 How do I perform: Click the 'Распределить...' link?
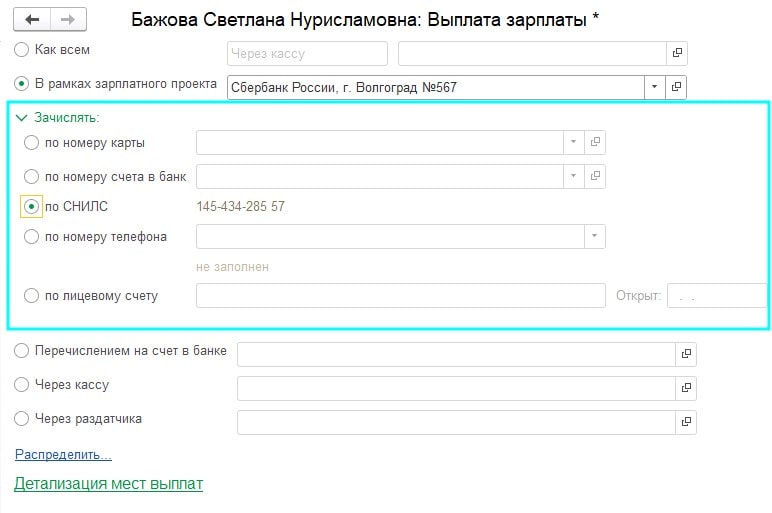click(63, 455)
